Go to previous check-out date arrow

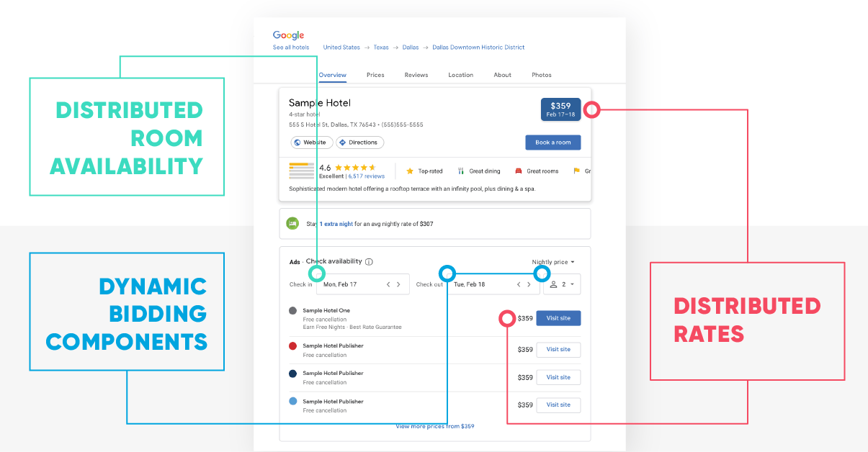[x=518, y=284]
